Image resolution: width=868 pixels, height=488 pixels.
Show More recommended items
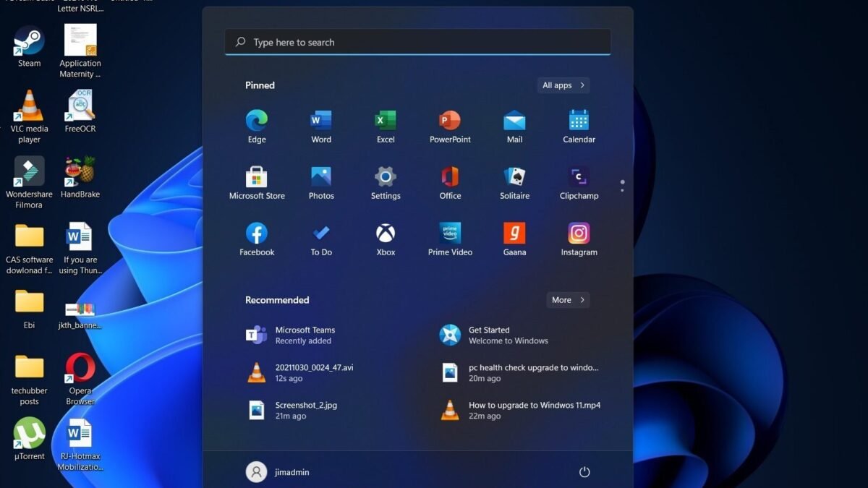(568, 300)
